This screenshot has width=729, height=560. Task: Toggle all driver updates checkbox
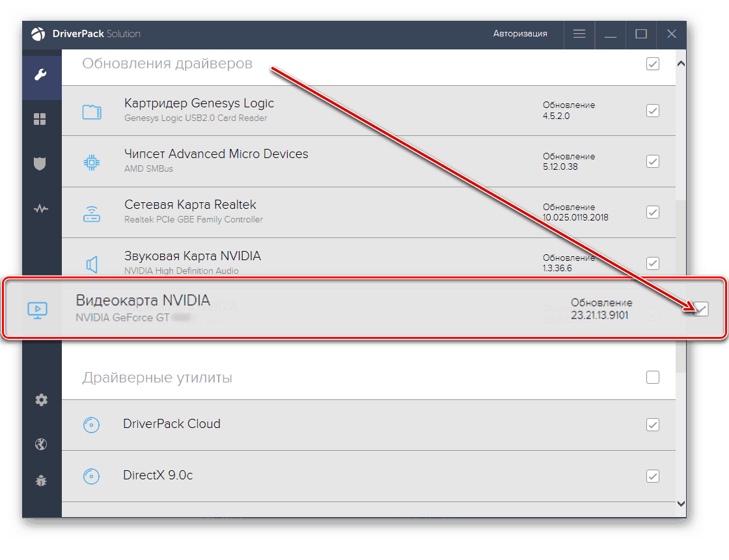point(653,64)
